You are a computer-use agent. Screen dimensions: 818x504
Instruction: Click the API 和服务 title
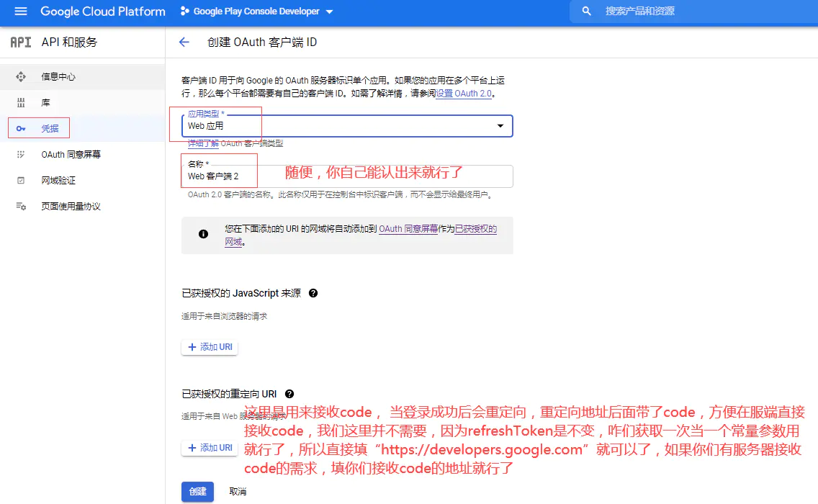coord(69,42)
